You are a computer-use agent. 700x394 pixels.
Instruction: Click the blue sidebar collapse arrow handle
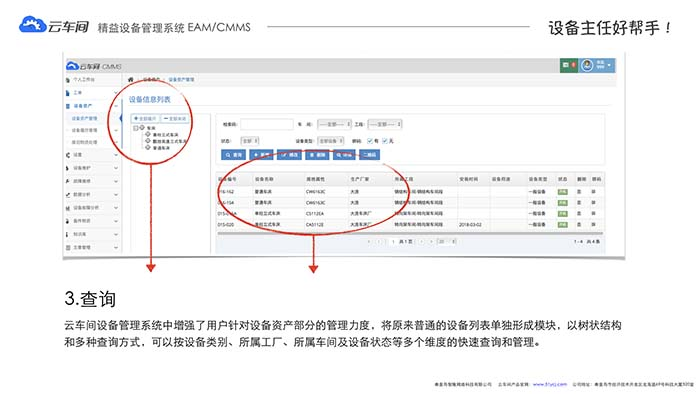pos(121,118)
